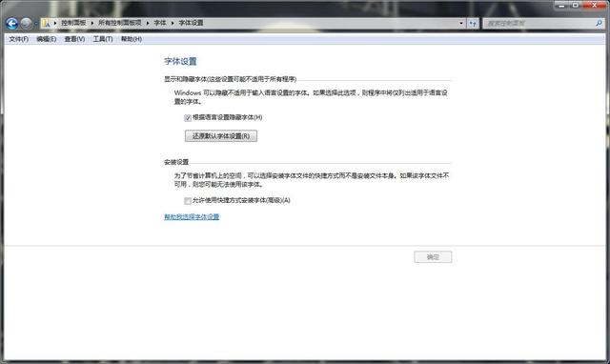The width and height of the screenshot is (610, 364).
Task: Click the search magnifier icon
Action: (x=599, y=23)
